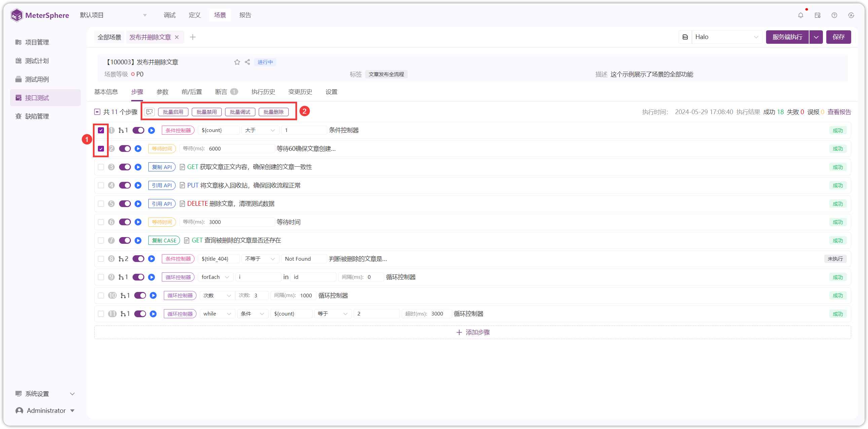Expand server-side execute arrow dropdown
This screenshot has width=868, height=429.
[x=816, y=37]
